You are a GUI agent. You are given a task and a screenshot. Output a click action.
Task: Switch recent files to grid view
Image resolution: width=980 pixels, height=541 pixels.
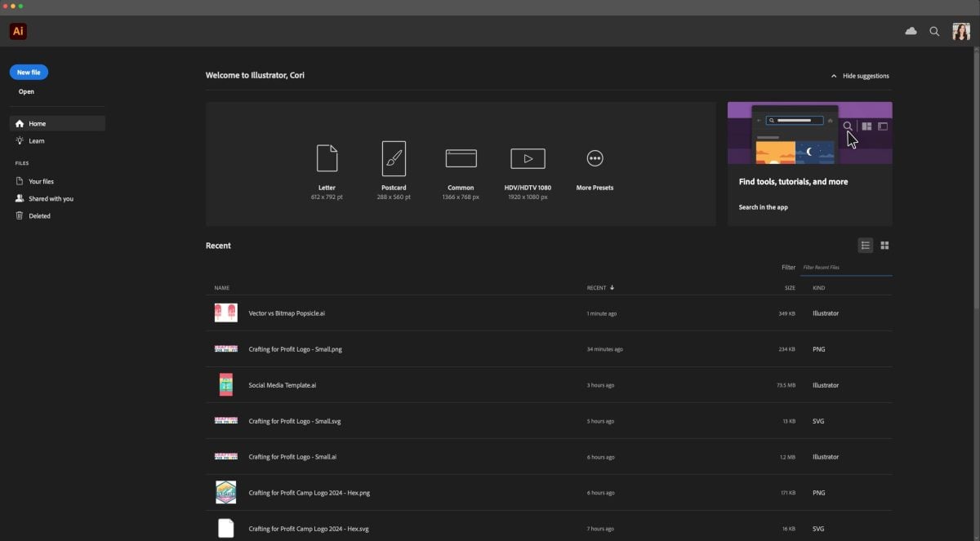pos(884,246)
